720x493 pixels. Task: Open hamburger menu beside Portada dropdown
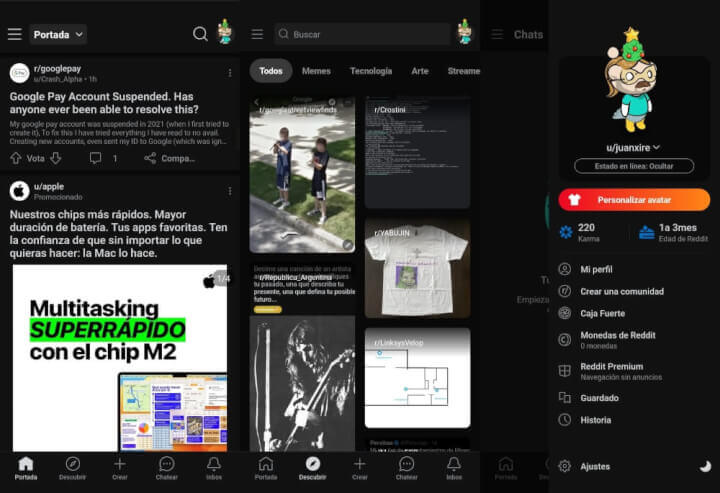click(15, 34)
